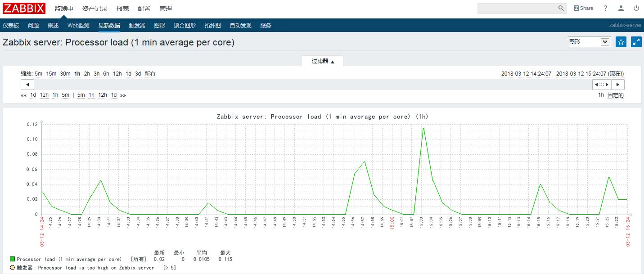Open the 配置 menu
This screenshot has height=274, width=644.
point(144,9)
